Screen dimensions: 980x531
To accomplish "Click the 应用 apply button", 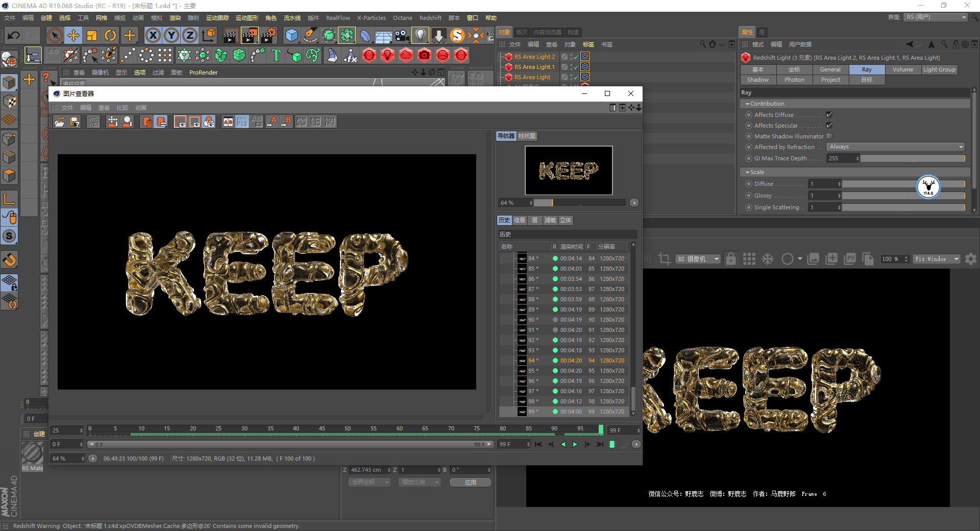I will [x=470, y=482].
